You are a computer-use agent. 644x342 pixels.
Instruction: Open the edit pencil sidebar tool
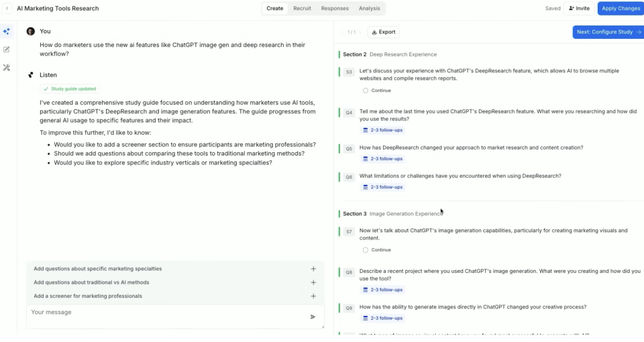[x=7, y=50]
